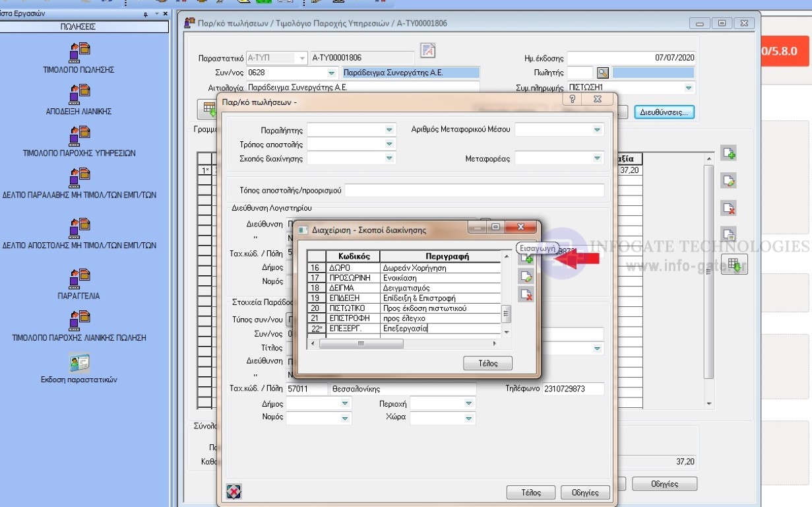Open the Μεταφορέας dropdown
This screenshot has height=507, width=812.
[597, 158]
